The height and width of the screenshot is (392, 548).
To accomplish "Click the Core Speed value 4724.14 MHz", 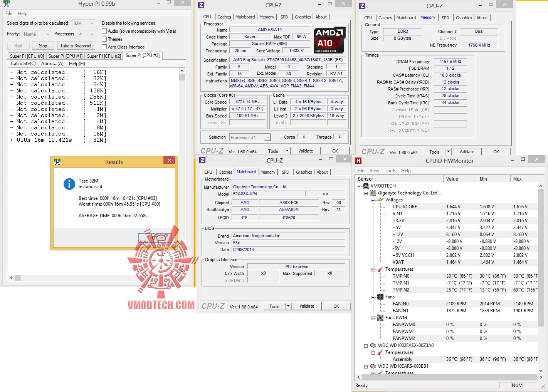I will [x=248, y=102].
